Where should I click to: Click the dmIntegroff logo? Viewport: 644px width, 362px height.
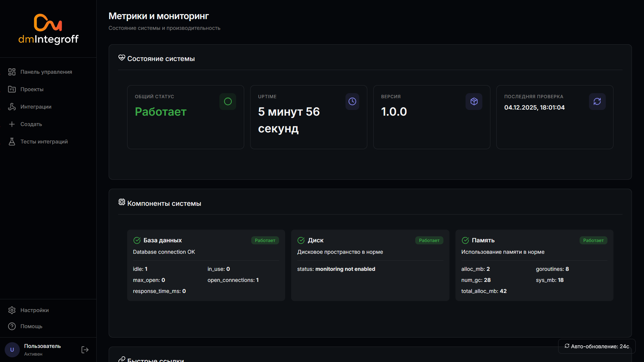pos(48,29)
